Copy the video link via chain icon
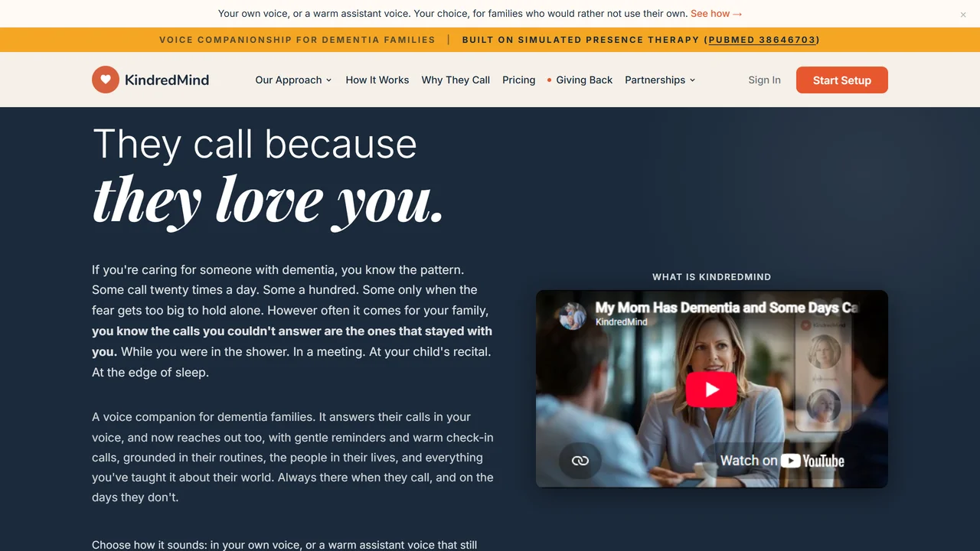The width and height of the screenshot is (980, 551). tap(580, 461)
